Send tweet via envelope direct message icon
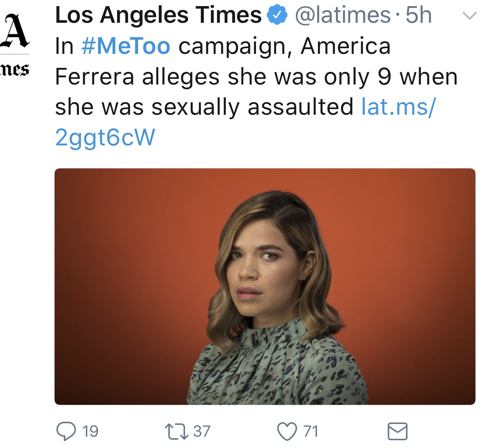The height and width of the screenshot is (448, 491). click(397, 431)
